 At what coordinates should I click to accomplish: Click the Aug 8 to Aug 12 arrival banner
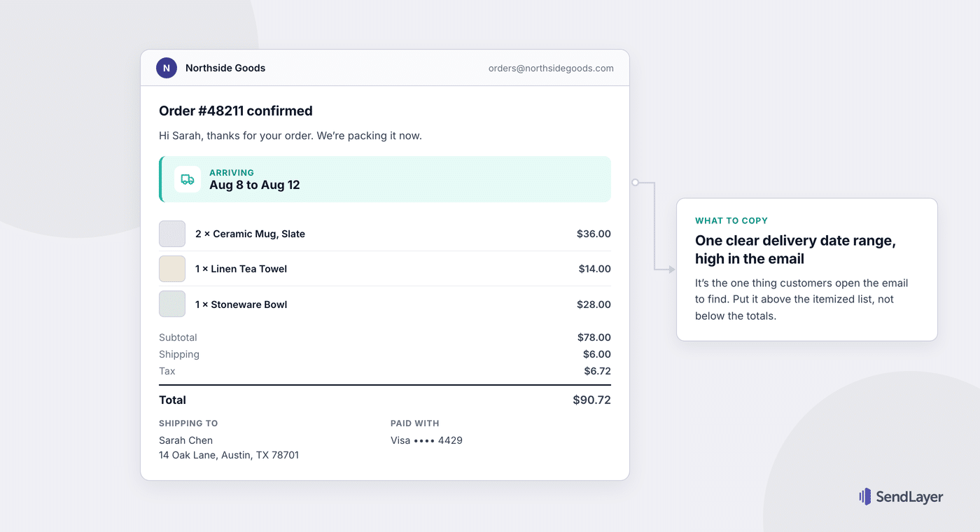(385, 179)
